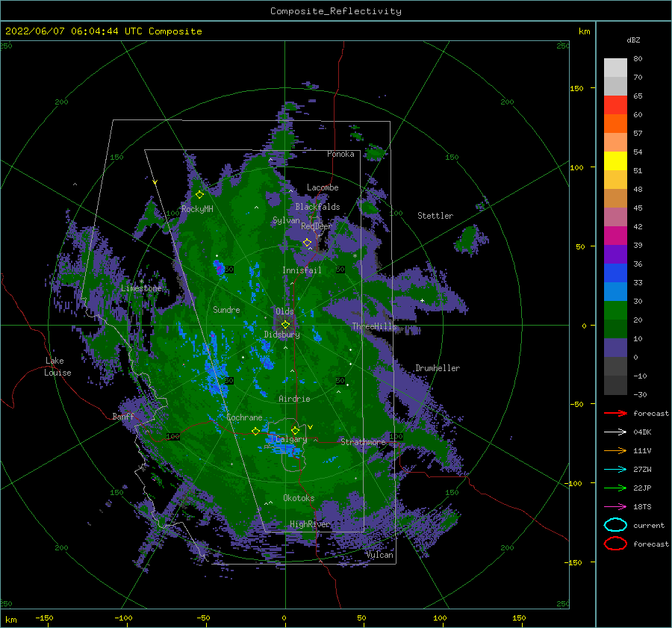Click the Blackfalds map label
The image size is (672, 628).
click(x=317, y=207)
